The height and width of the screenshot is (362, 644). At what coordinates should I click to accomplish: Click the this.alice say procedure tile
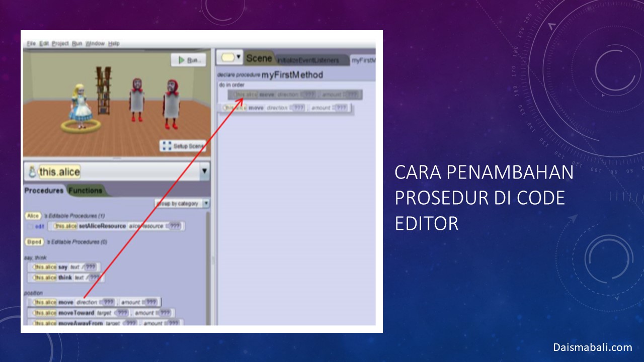point(63,267)
